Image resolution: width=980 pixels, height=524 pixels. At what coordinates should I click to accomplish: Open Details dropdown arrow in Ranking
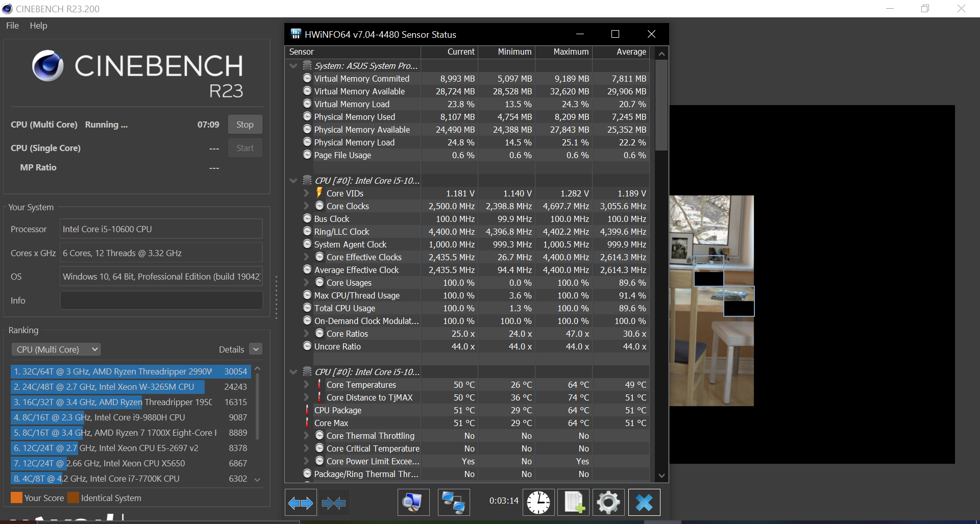coord(256,350)
